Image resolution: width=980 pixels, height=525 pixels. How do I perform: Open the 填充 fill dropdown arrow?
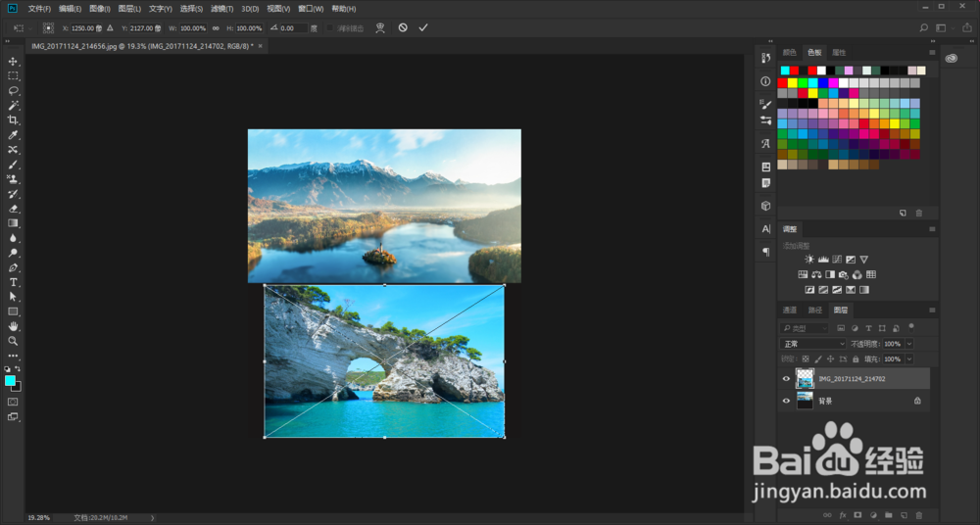point(908,359)
